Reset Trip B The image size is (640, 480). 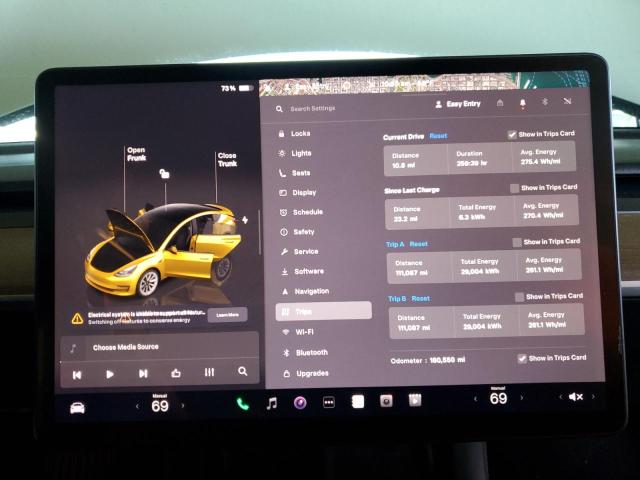click(x=421, y=298)
